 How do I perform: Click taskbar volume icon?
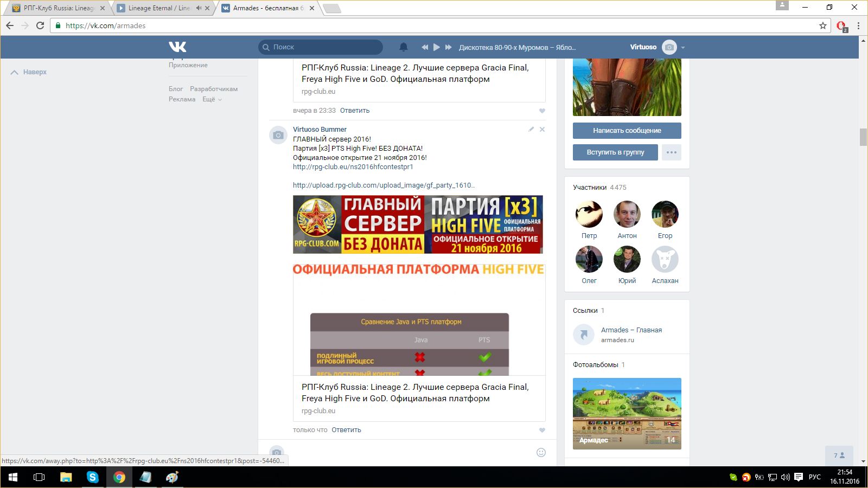(785, 477)
